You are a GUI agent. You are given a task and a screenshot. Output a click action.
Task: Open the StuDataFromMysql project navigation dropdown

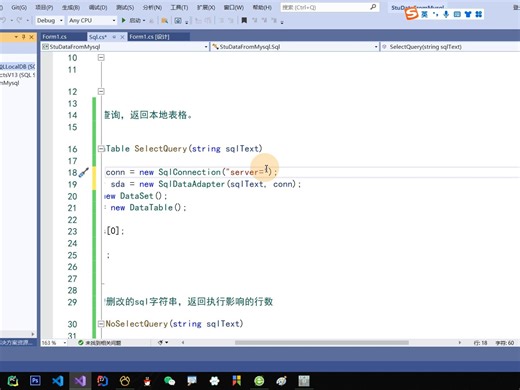pos(125,47)
